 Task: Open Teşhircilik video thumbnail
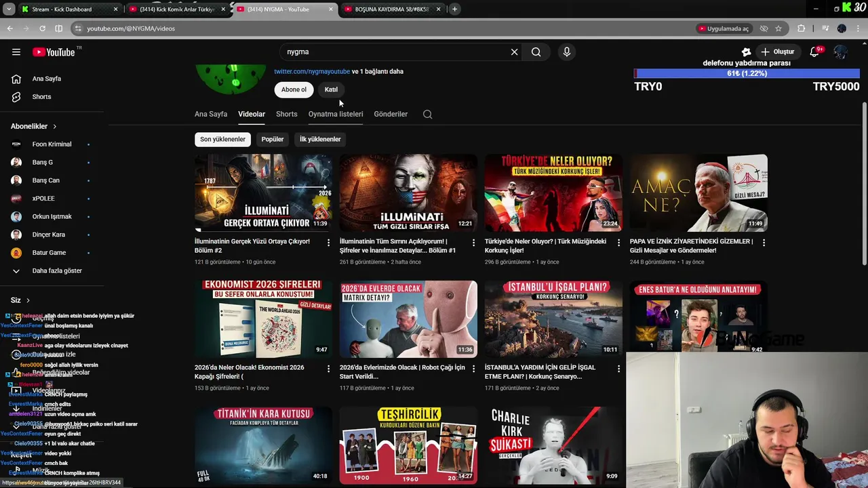pos(408,445)
